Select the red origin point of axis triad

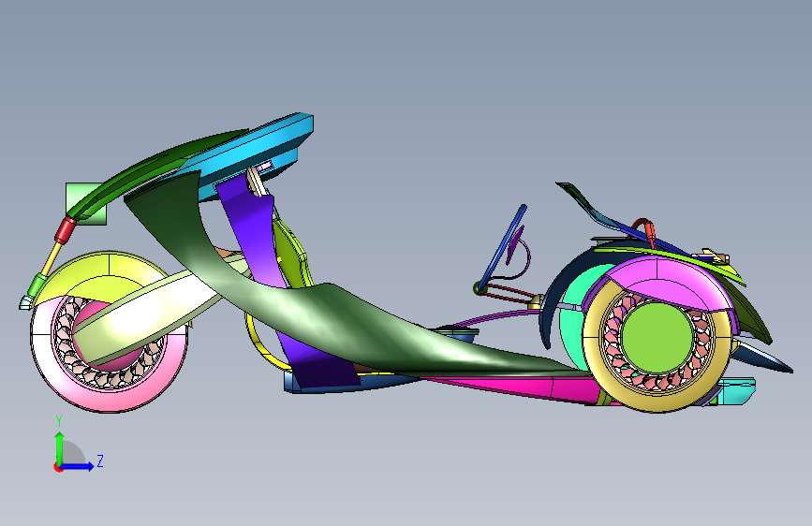(57, 467)
